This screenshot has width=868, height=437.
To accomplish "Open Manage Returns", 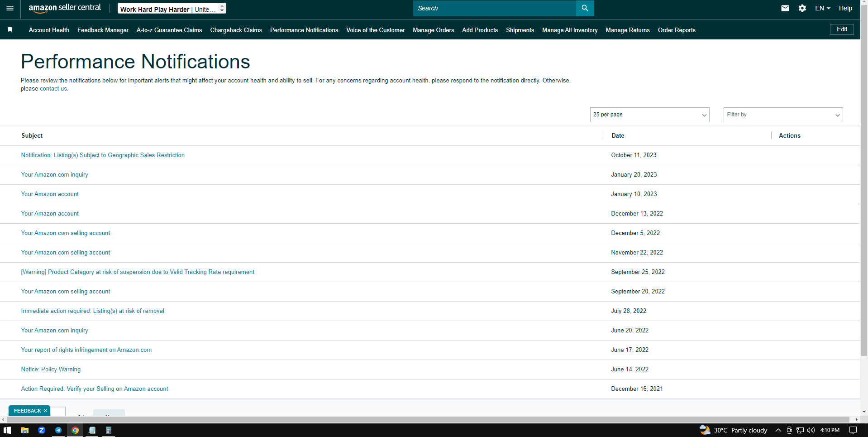I will (x=628, y=30).
